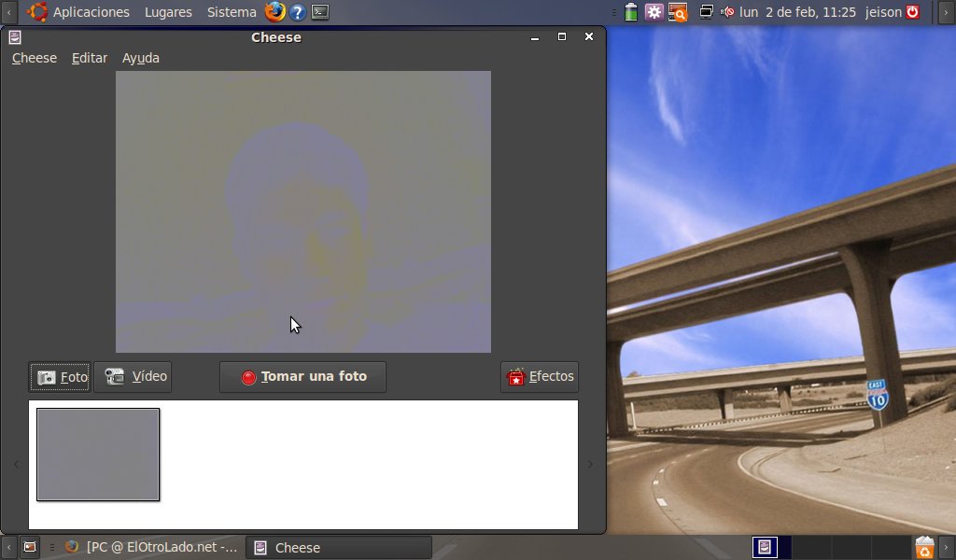Click the date and time clock
This screenshot has height=560, width=956.
click(797, 12)
